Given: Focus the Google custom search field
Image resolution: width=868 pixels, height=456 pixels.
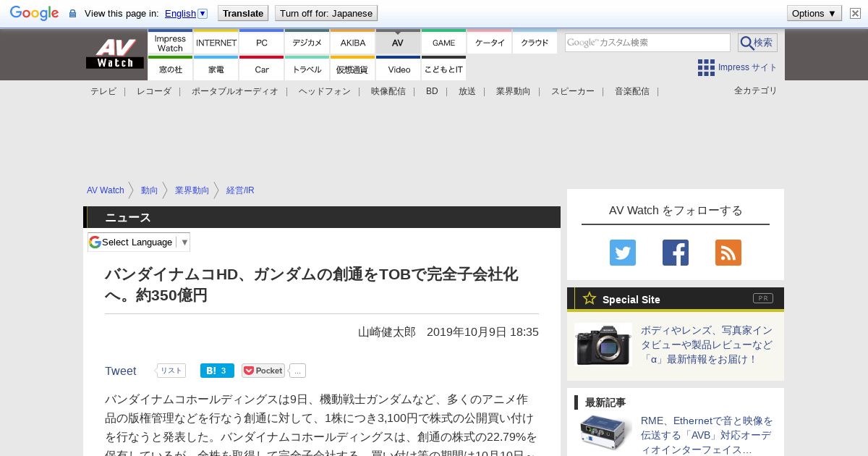Looking at the screenshot, I should (647, 43).
